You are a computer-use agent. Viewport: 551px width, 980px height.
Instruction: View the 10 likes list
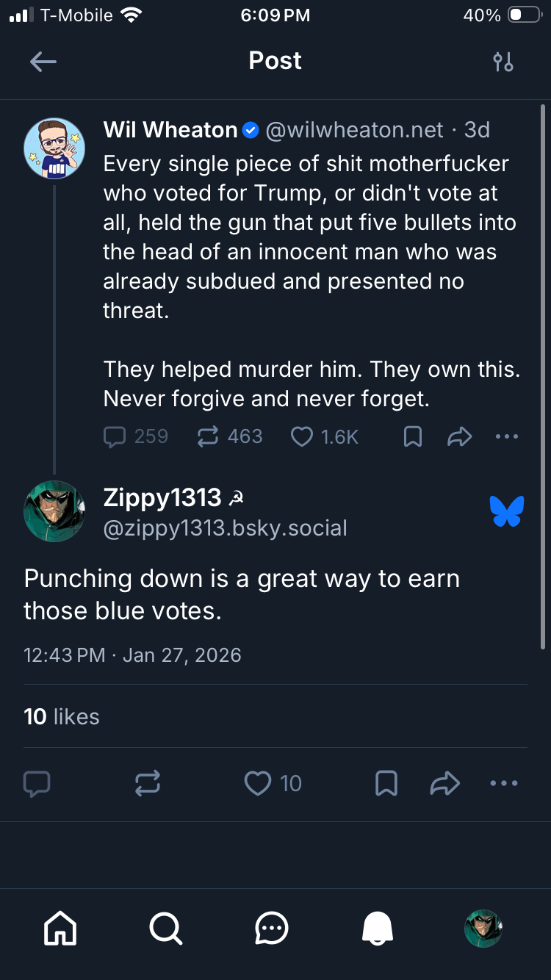click(x=62, y=717)
